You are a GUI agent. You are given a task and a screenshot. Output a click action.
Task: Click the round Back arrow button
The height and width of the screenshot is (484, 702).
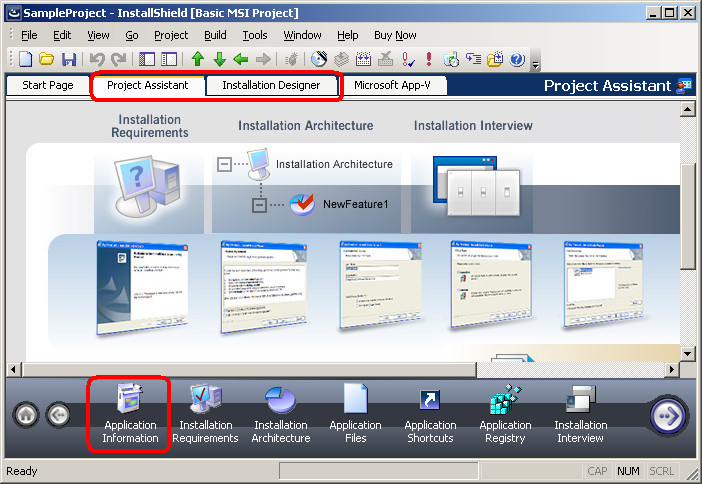(x=58, y=415)
